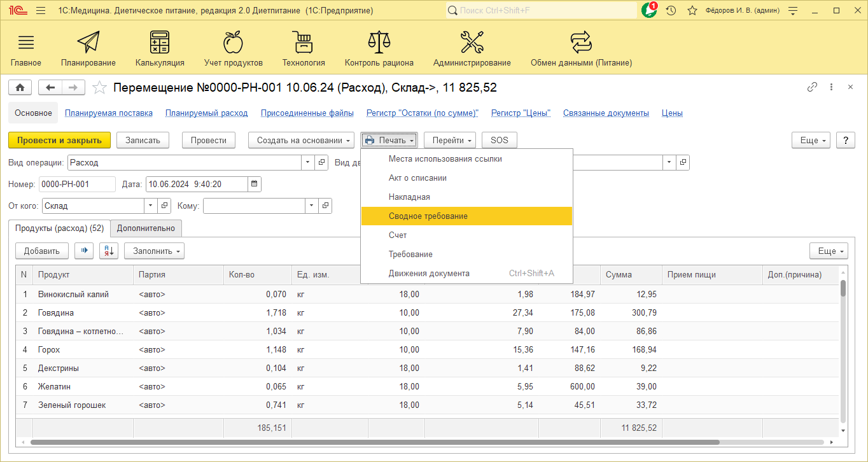The image size is (868, 462).
Task: Navigate forward with right arrow
Action: point(73,88)
